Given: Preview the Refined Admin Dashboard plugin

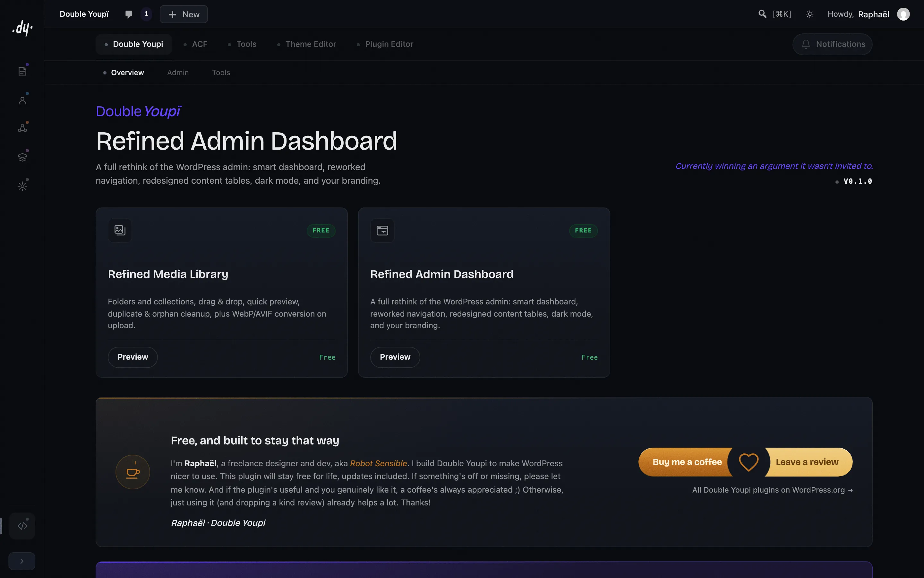Looking at the screenshot, I should [395, 357].
